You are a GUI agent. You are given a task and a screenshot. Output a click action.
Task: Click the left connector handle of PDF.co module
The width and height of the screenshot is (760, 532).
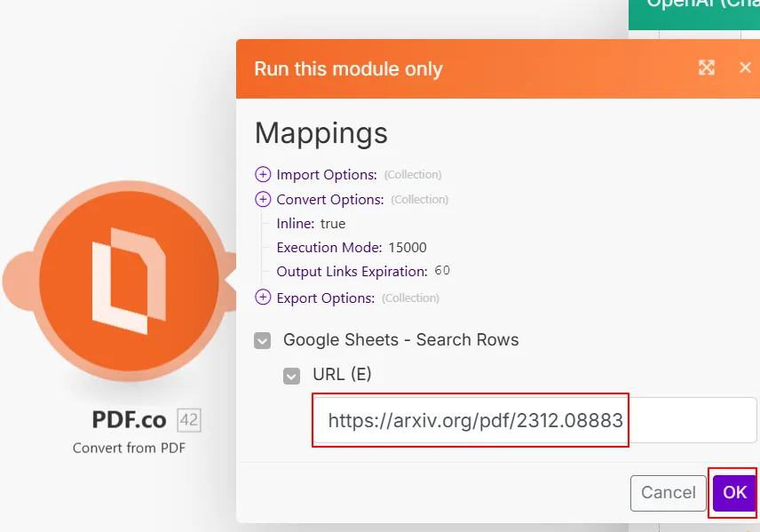(20, 281)
